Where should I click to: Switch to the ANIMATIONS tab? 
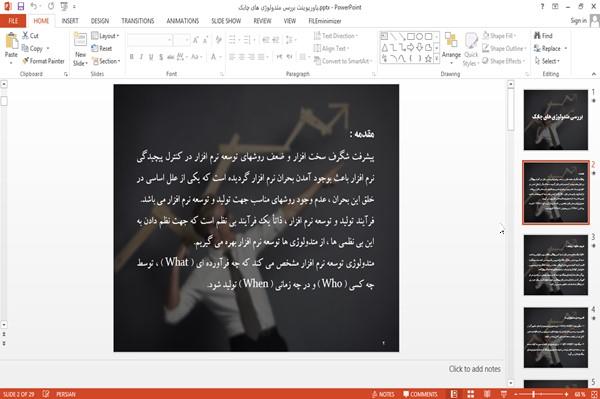183,21
